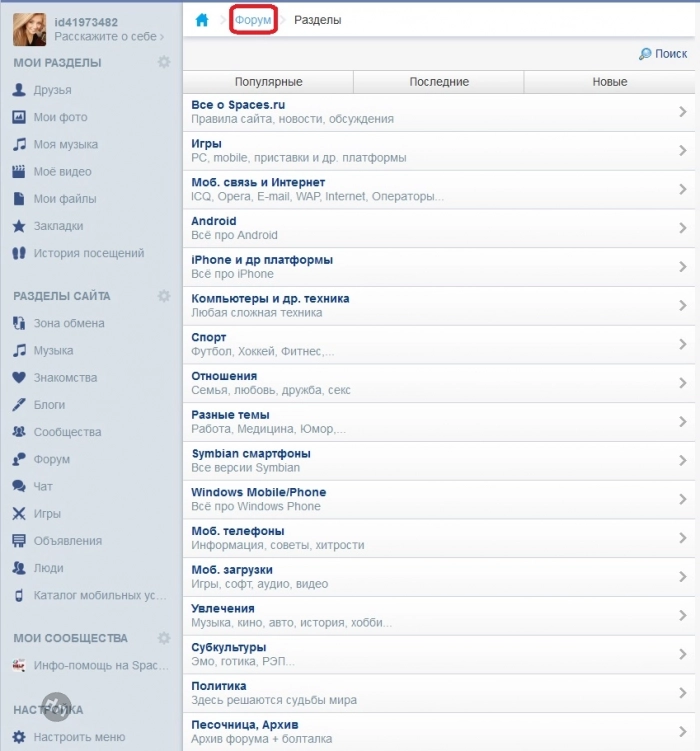Open settings gear beside МОИ РАЗДЕЛЫ
700x751 pixels.
(x=164, y=63)
